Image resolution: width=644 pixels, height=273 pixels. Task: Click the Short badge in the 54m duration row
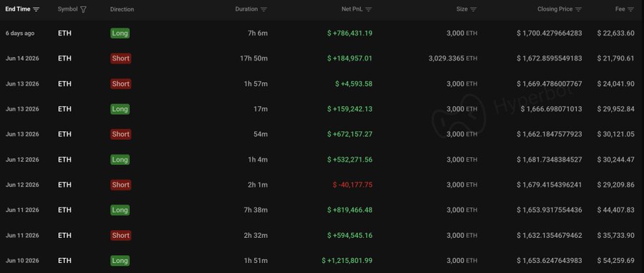coord(121,134)
